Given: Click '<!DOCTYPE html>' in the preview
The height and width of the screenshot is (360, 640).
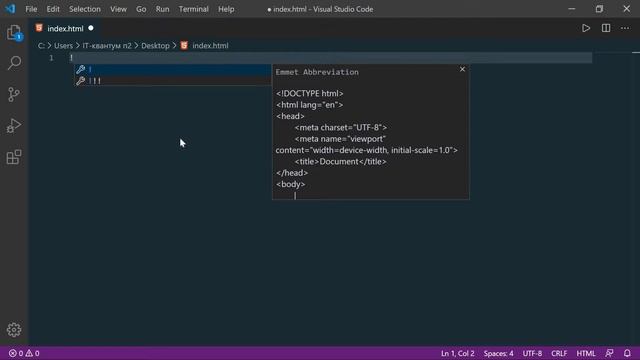Looking at the screenshot, I should (309, 93).
